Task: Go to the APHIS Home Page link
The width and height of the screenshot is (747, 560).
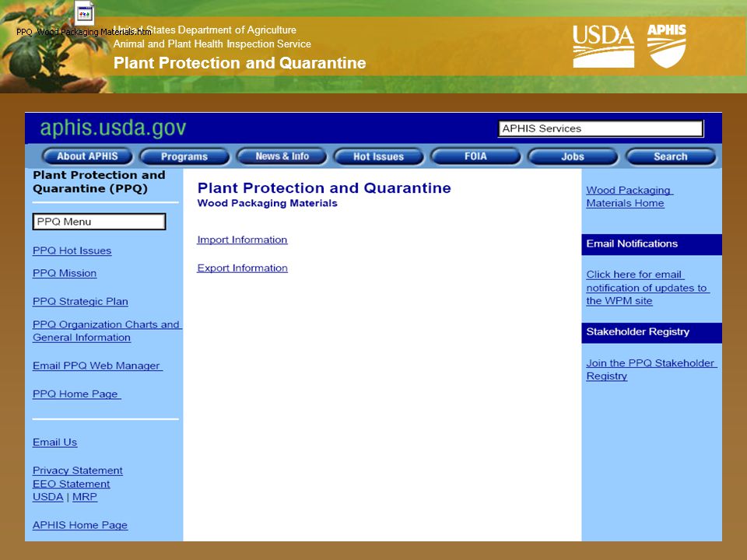Action: 80,525
